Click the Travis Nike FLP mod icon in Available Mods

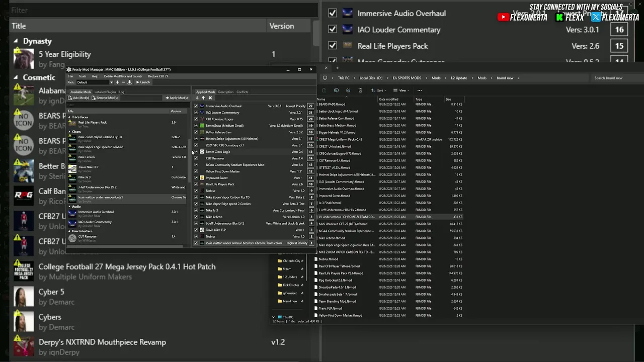(72, 169)
